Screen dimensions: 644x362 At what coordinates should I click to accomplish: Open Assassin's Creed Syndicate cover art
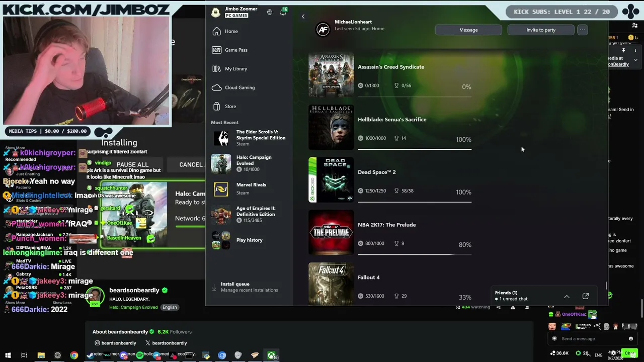331,74
